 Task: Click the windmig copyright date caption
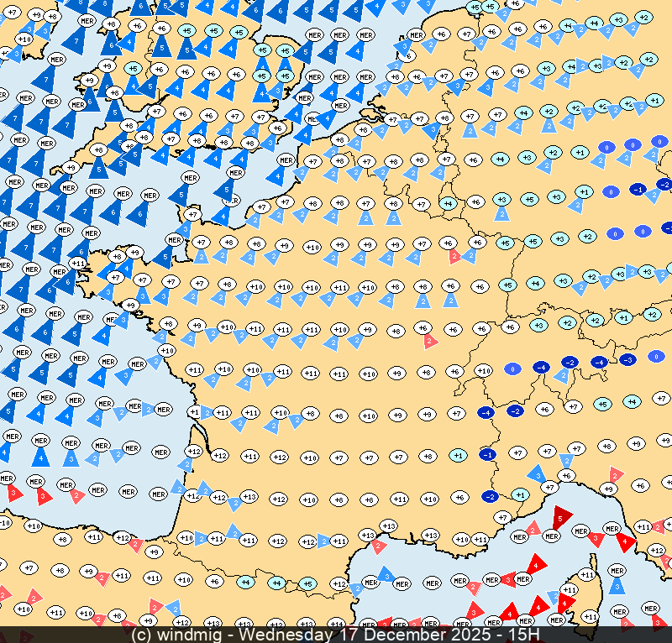[336, 635]
